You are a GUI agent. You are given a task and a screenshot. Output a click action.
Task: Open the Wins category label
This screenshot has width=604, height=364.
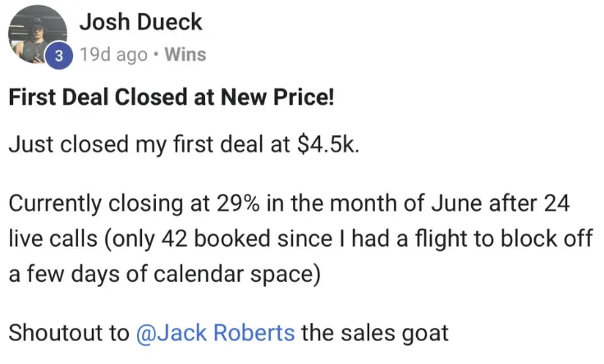pos(185,54)
